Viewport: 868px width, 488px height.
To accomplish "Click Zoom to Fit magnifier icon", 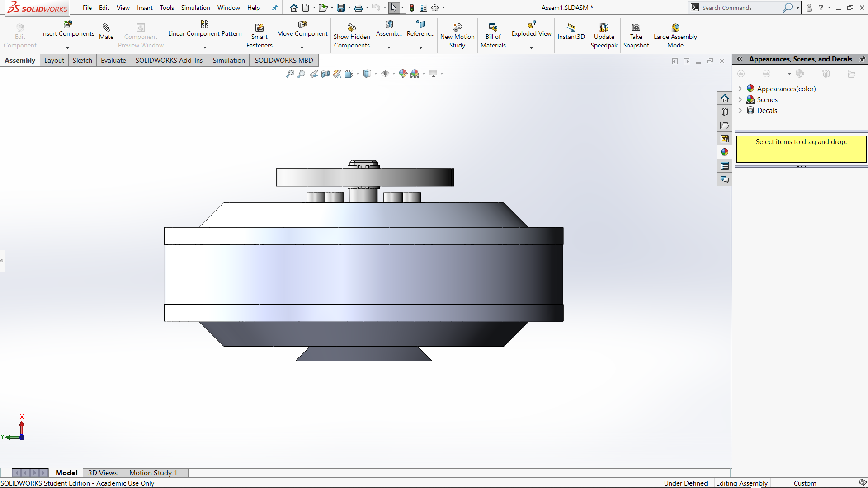I will pyautogui.click(x=290, y=74).
